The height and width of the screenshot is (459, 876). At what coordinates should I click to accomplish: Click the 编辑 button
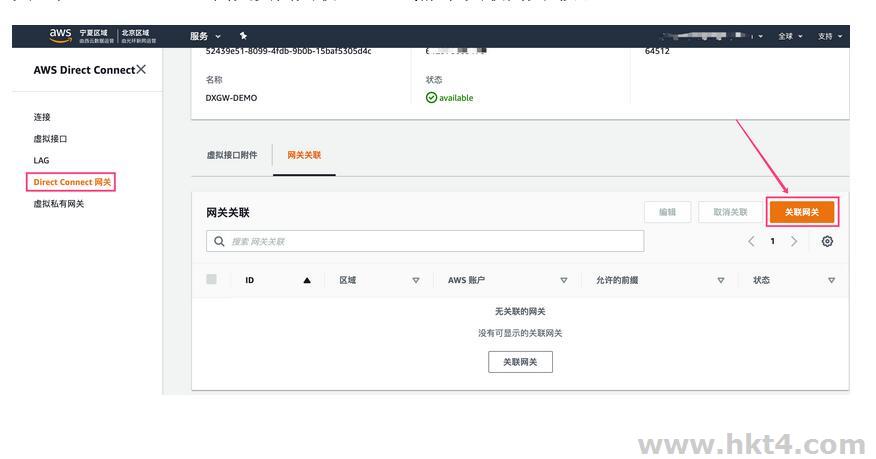pos(668,212)
